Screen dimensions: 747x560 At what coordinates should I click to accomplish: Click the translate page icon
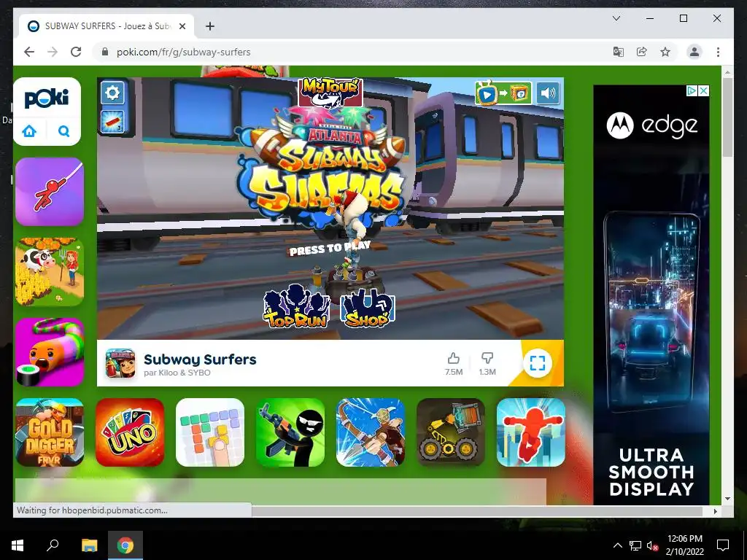click(619, 52)
